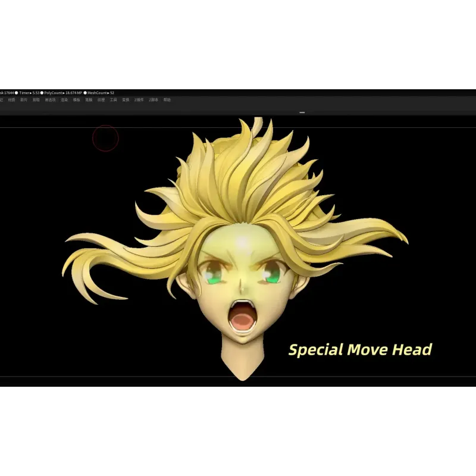Open the 拾取 (Picker) menu
Image resolution: width=476 pixels, height=476 pixels.
pyautogui.click(x=36, y=100)
